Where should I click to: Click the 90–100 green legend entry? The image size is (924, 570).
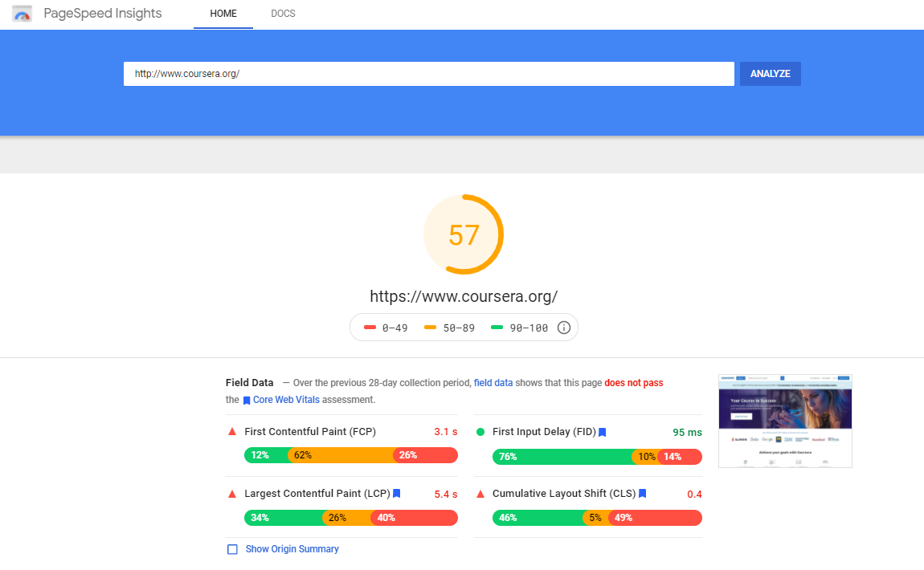pos(520,328)
